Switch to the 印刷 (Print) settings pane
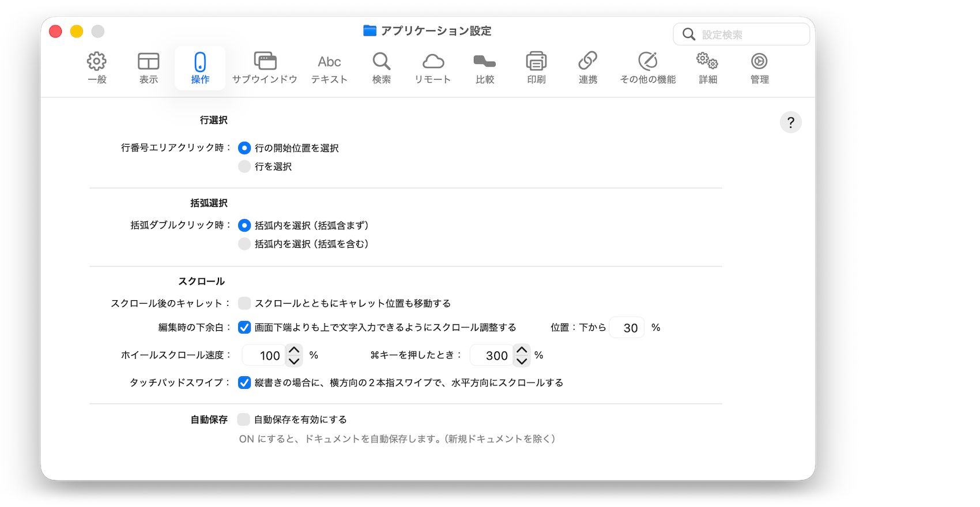The height and width of the screenshot is (507, 980). 536,68
